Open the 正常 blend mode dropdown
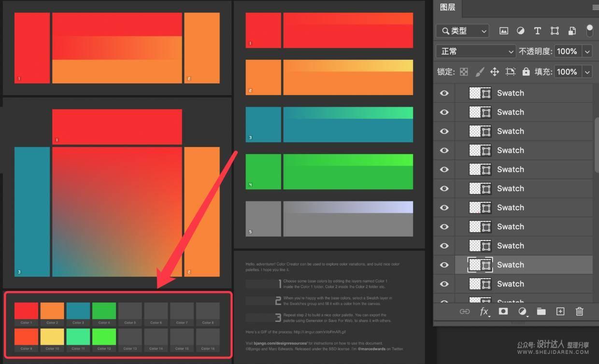The image size is (599, 364). (476, 51)
